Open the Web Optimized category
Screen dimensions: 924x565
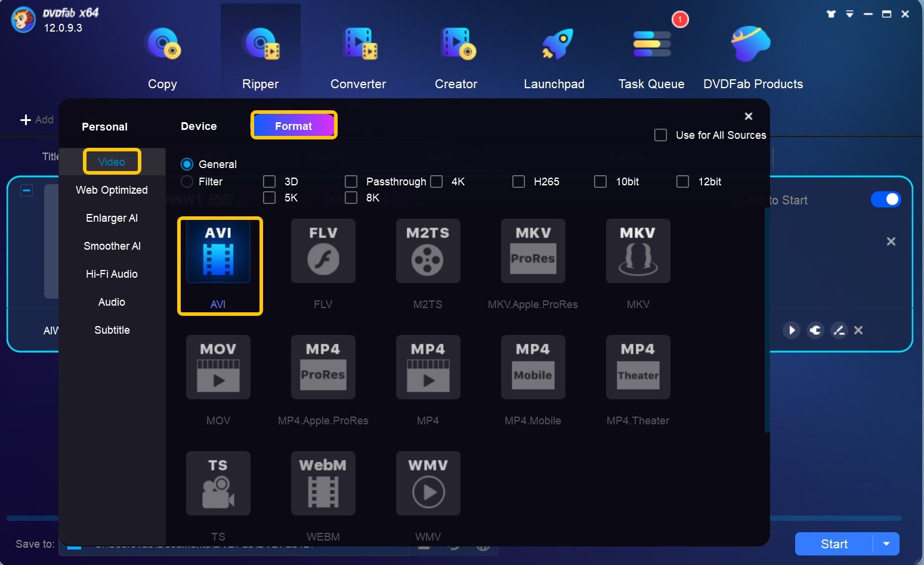[112, 190]
